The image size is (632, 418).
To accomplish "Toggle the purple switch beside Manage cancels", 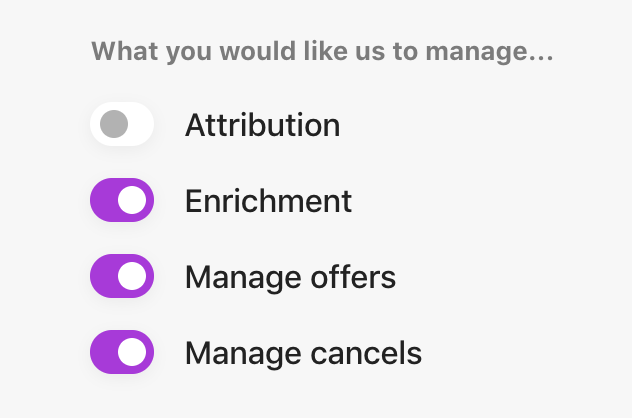I will click(121, 353).
